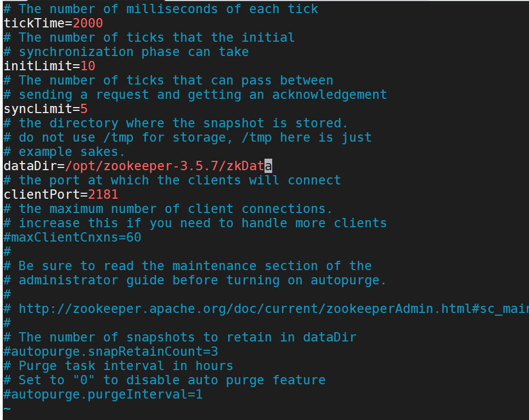Click the clientPort setting name
This screenshot has width=529, height=420.
pos(42,194)
